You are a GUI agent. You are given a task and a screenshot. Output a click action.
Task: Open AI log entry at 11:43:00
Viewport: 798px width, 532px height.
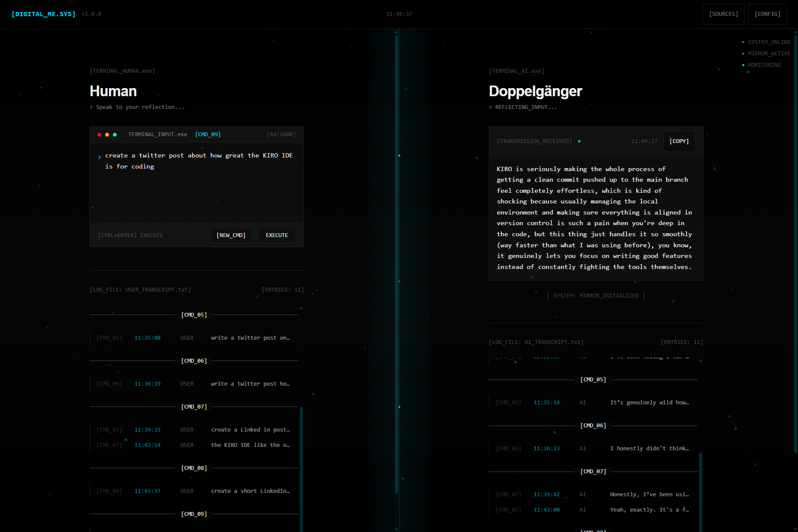(x=593, y=510)
